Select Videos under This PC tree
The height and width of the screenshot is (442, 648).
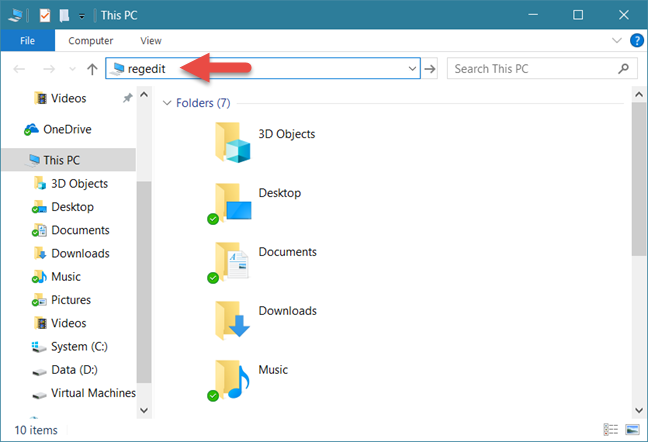[60, 323]
